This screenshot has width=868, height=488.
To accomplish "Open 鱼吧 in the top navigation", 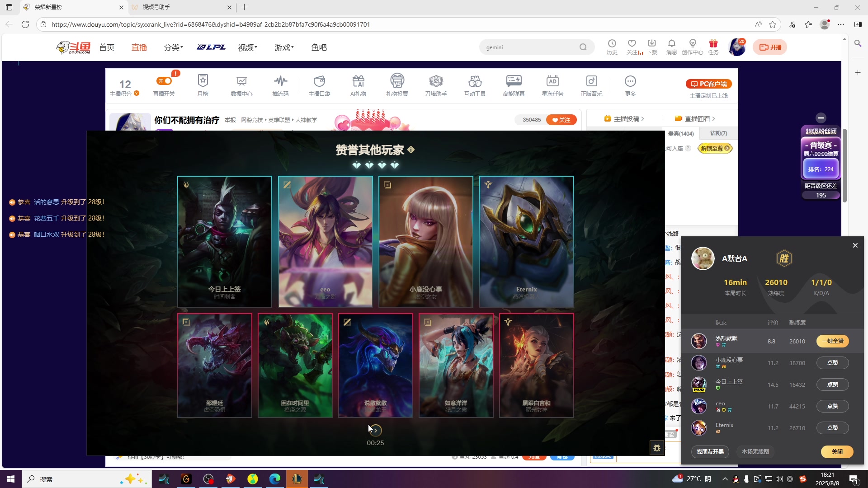I will click(319, 47).
